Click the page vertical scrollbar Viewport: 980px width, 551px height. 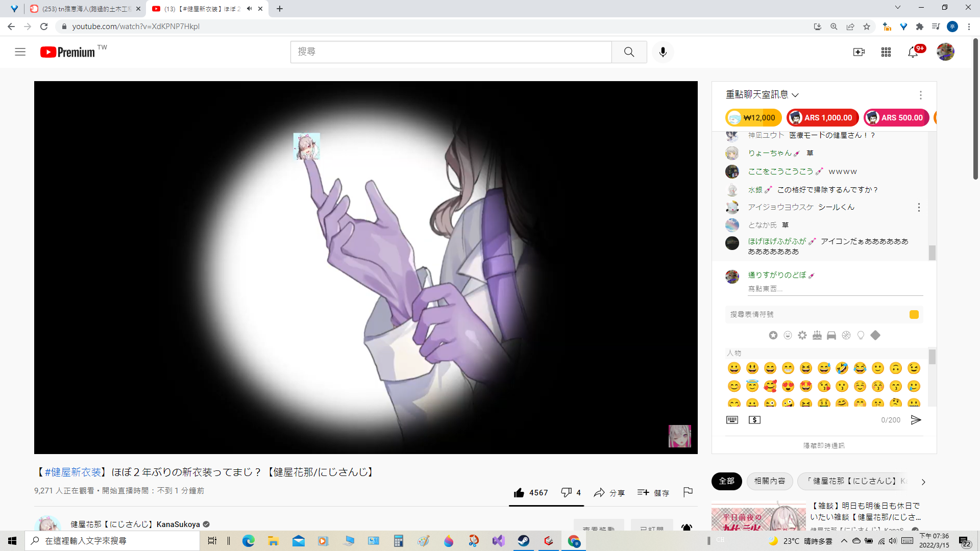tap(975, 108)
